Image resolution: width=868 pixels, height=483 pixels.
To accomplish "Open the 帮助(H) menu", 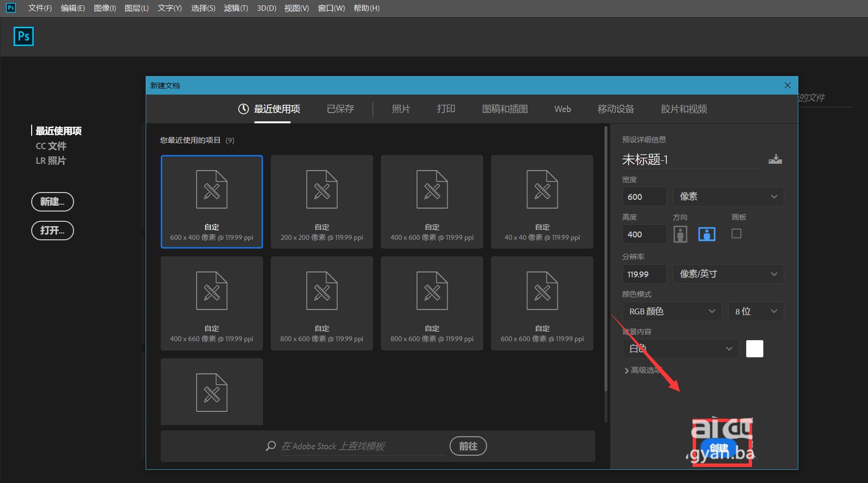I will pyautogui.click(x=366, y=8).
